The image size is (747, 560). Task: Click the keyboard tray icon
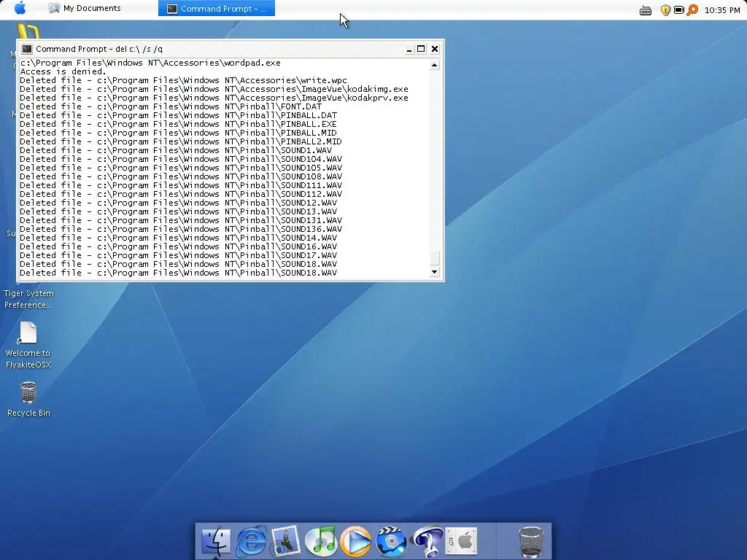point(646,10)
